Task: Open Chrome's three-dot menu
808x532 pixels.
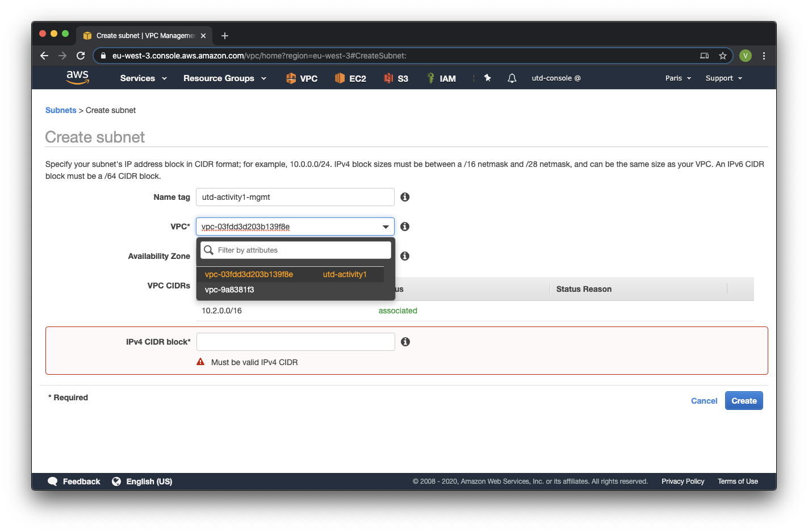Action: click(764, 56)
